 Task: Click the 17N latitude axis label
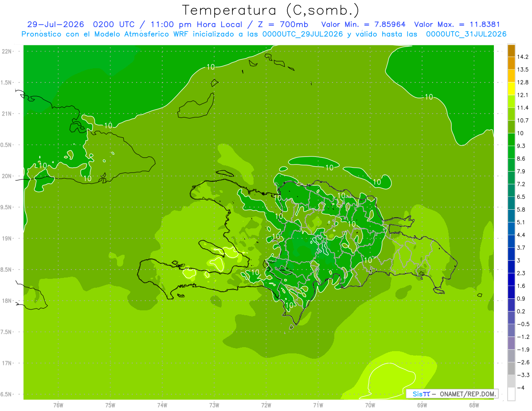click(x=7, y=364)
